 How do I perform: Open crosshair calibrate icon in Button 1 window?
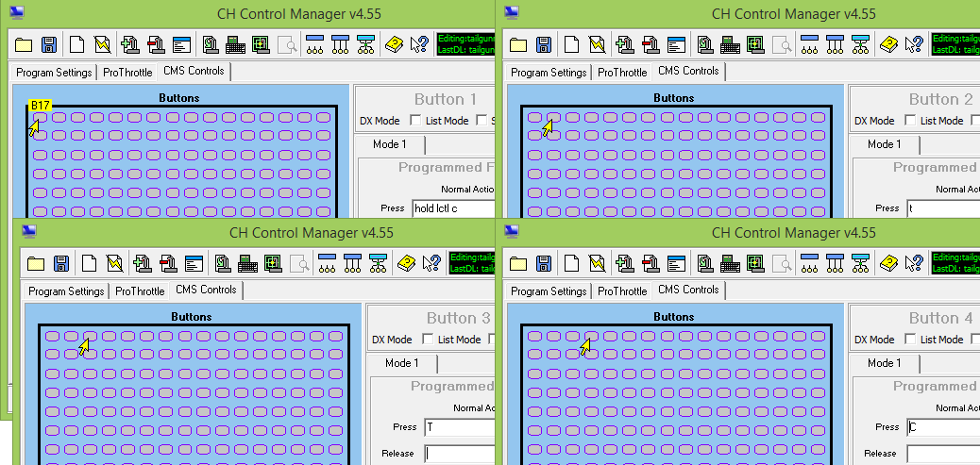coord(261,44)
